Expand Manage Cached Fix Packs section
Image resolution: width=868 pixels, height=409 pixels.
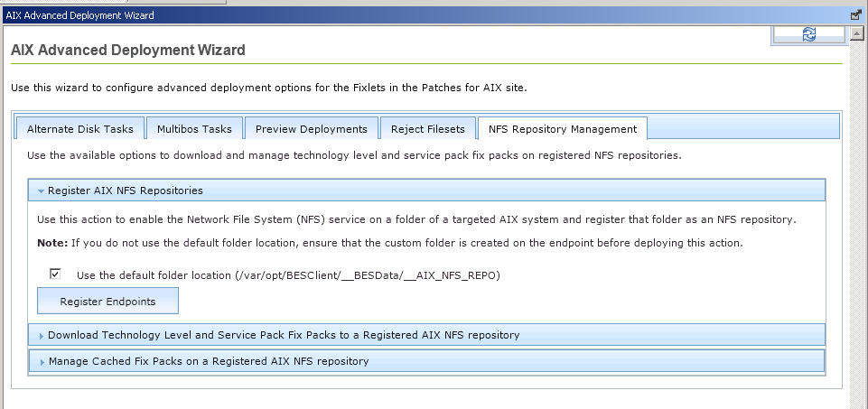[209, 361]
